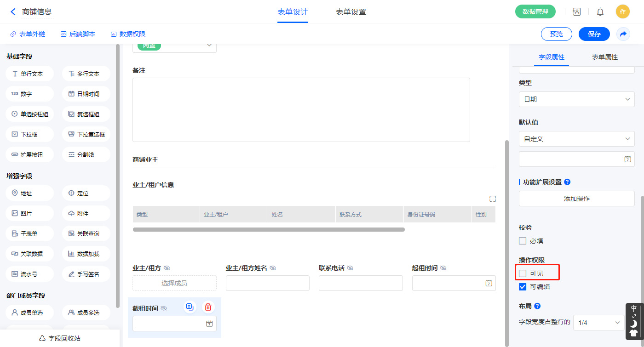
Task: Click the 保存 button
Action: click(x=594, y=34)
